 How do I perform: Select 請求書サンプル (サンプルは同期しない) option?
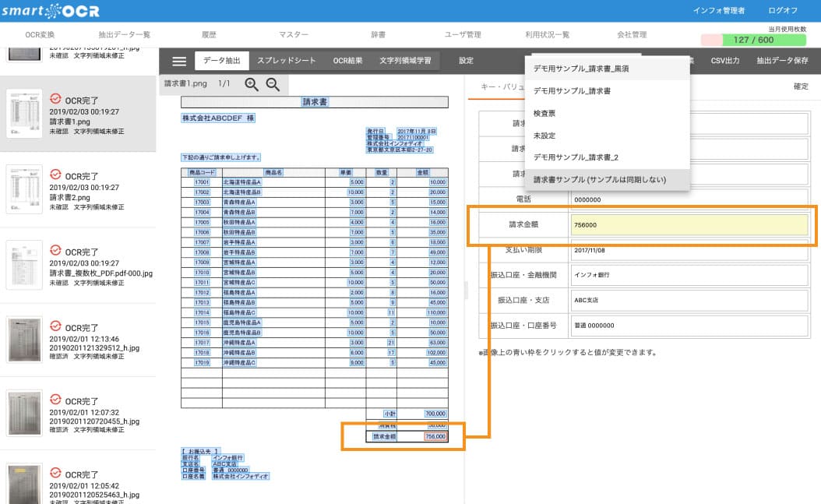608,179
